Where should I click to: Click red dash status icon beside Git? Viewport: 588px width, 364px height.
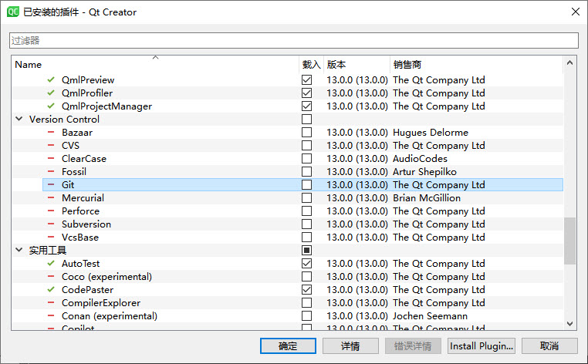[x=51, y=184]
